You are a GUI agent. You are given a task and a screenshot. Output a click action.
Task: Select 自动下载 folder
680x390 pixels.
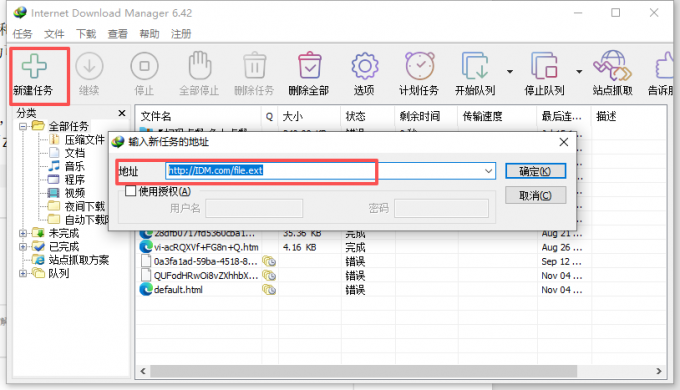[x=86, y=220]
